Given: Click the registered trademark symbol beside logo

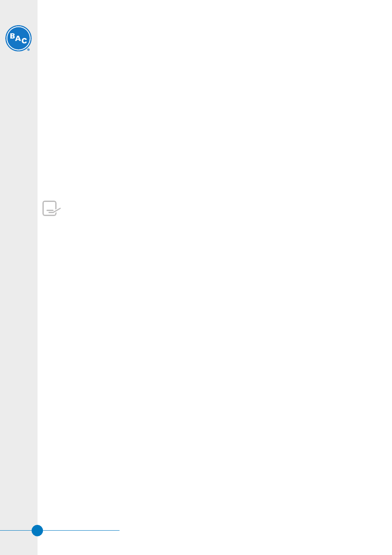Looking at the screenshot, I should [x=28, y=50].
